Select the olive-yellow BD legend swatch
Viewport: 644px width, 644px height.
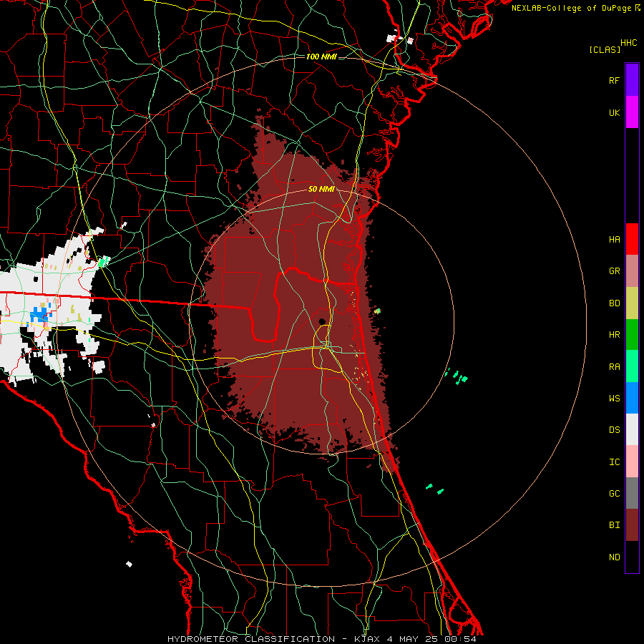(x=632, y=303)
